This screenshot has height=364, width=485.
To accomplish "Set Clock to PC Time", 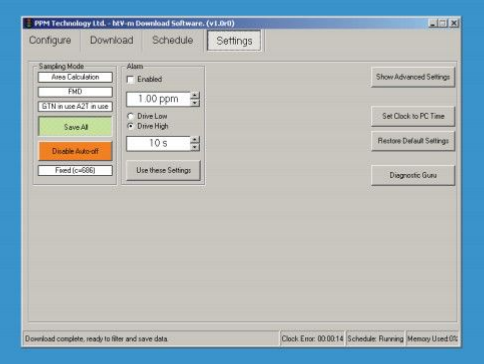I will (413, 116).
